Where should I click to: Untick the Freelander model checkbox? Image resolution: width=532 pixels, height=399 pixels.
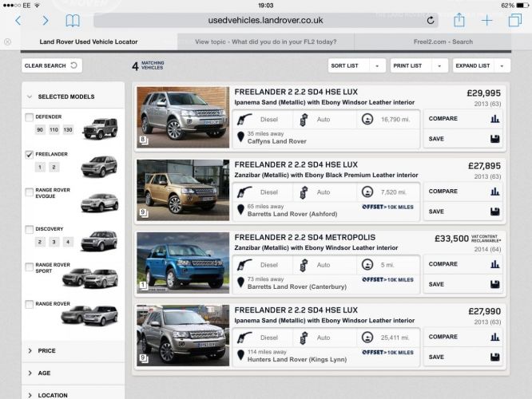point(30,155)
